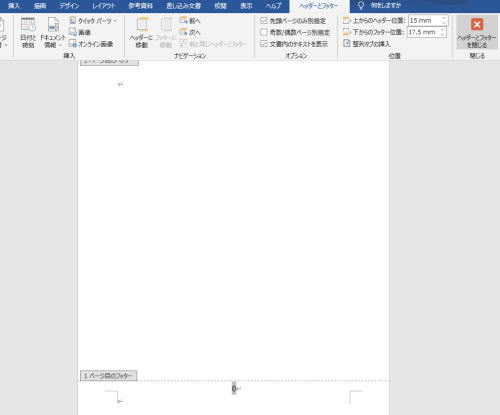Image resolution: width=500 pixels, height=415 pixels.
Task: Expand the ドキュメント情報 dropdown arrow
Action: [x=60, y=45]
